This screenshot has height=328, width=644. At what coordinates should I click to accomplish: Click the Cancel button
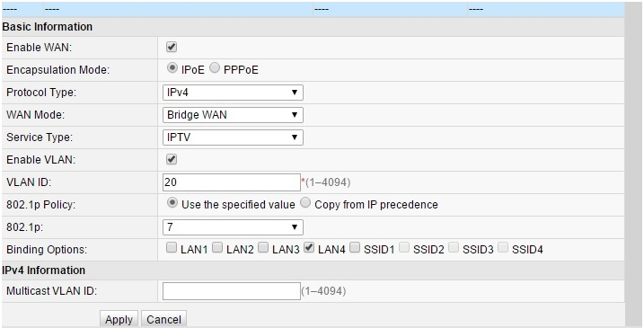(x=163, y=319)
